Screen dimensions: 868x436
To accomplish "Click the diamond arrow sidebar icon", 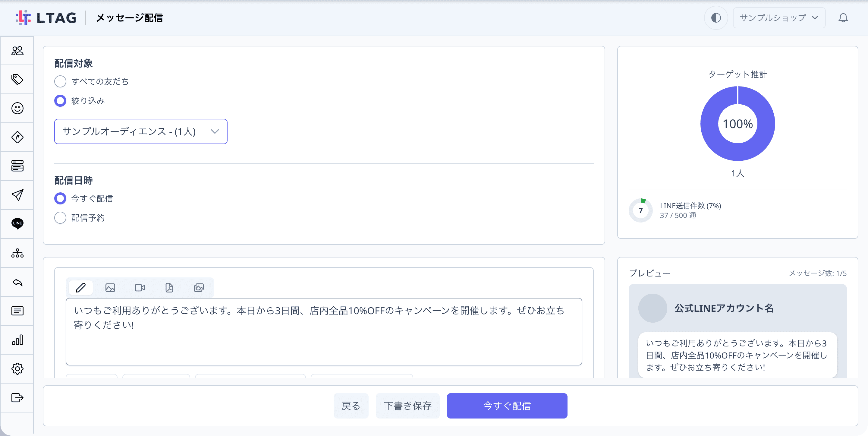I will [17, 137].
